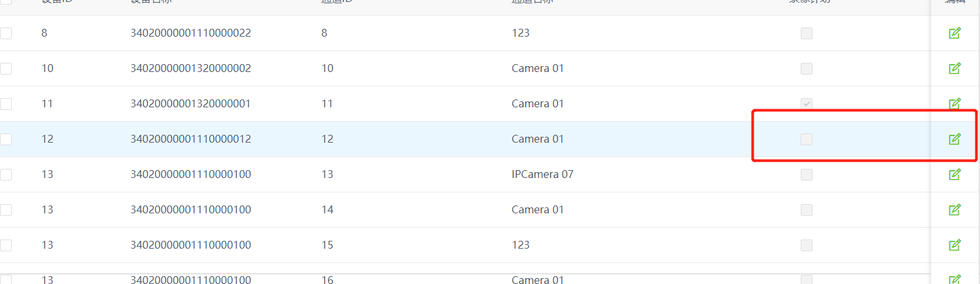Select the row checkbox for channel 15
This screenshot has width=980, height=284.
pyautogui.click(x=6, y=245)
